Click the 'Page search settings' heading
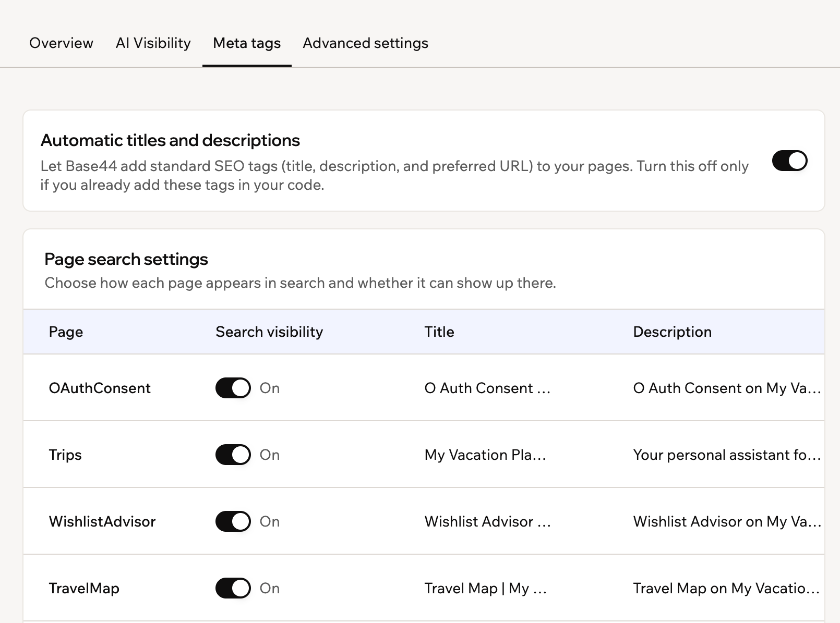Viewport: 840px width, 623px height. 126,259
